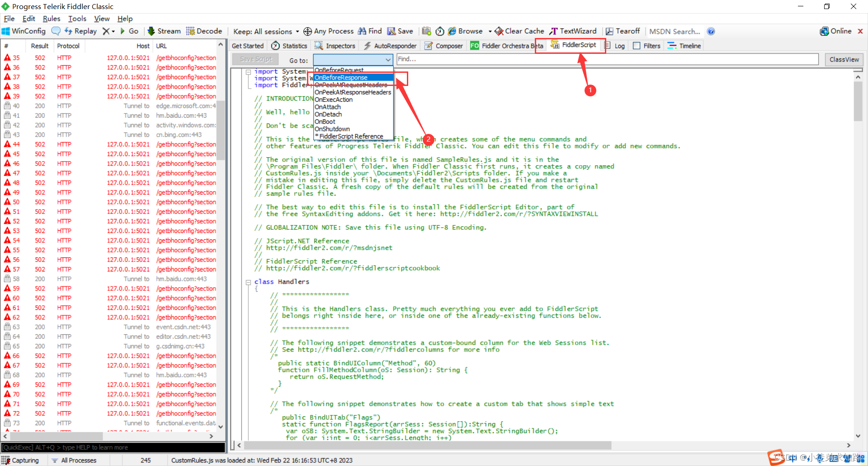Open WinConfig from the toolbar
Viewport: 868px width, 466px height.
click(x=24, y=31)
